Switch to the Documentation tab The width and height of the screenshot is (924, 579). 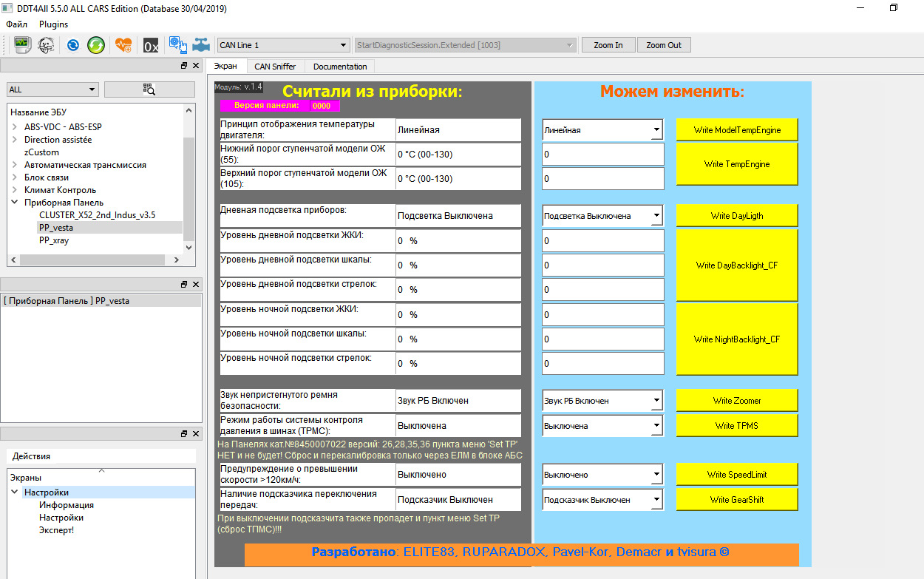click(x=340, y=67)
